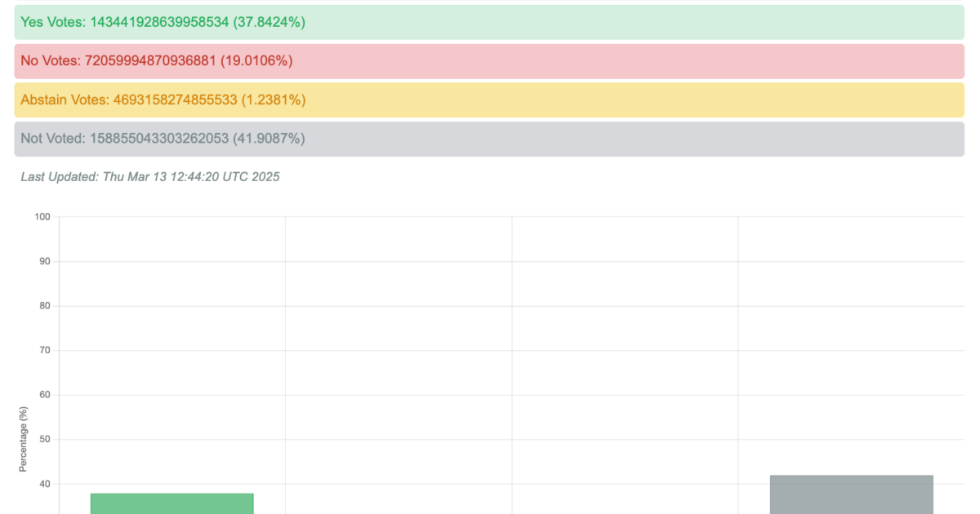
Task: Click the Yes Votes result banner
Action: pos(489,22)
